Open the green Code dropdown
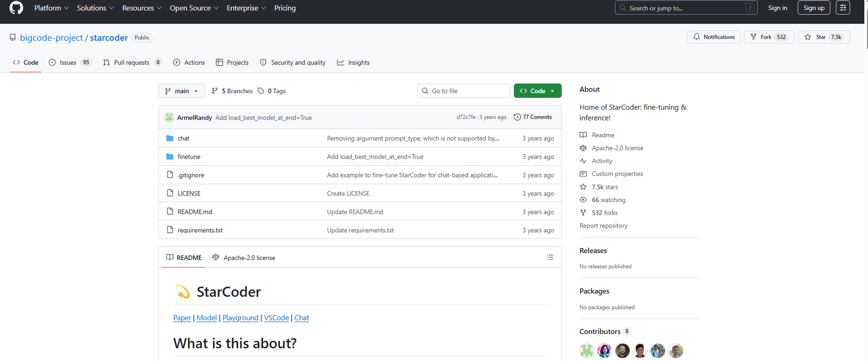This screenshot has width=868, height=361. tap(537, 91)
